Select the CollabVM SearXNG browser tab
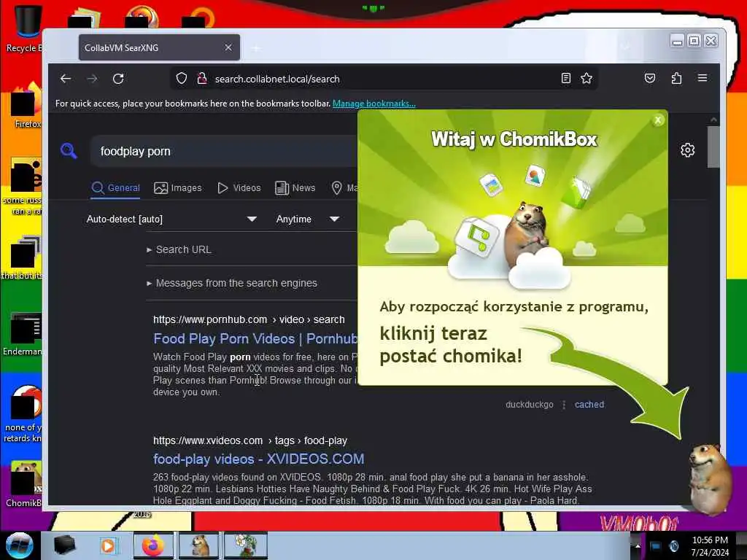 [x=159, y=47]
